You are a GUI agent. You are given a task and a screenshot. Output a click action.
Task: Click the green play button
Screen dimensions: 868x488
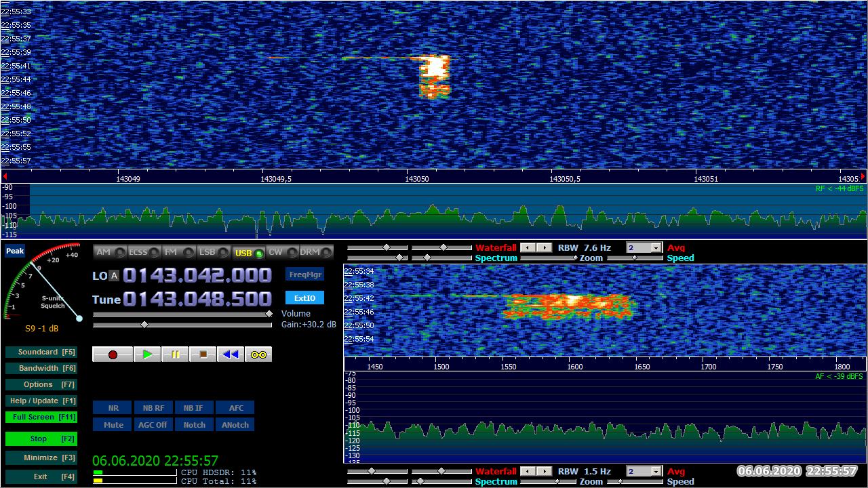(x=147, y=354)
